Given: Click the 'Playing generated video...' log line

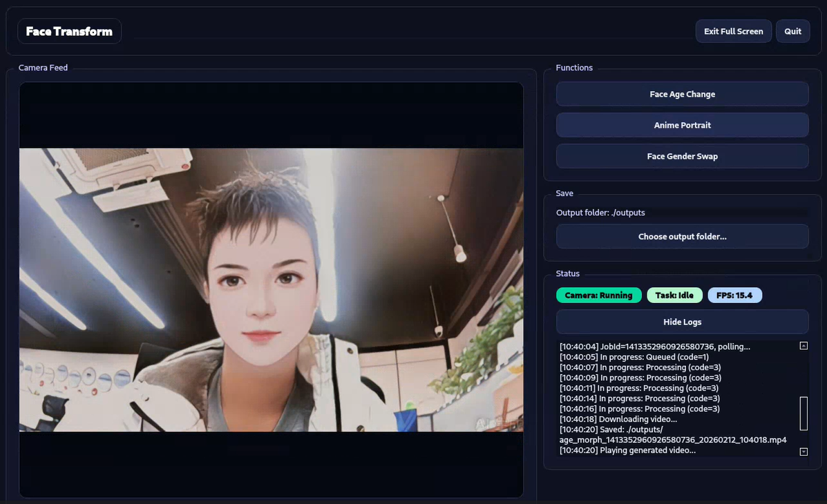Looking at the screenshot, I should [x=627, y=450].
